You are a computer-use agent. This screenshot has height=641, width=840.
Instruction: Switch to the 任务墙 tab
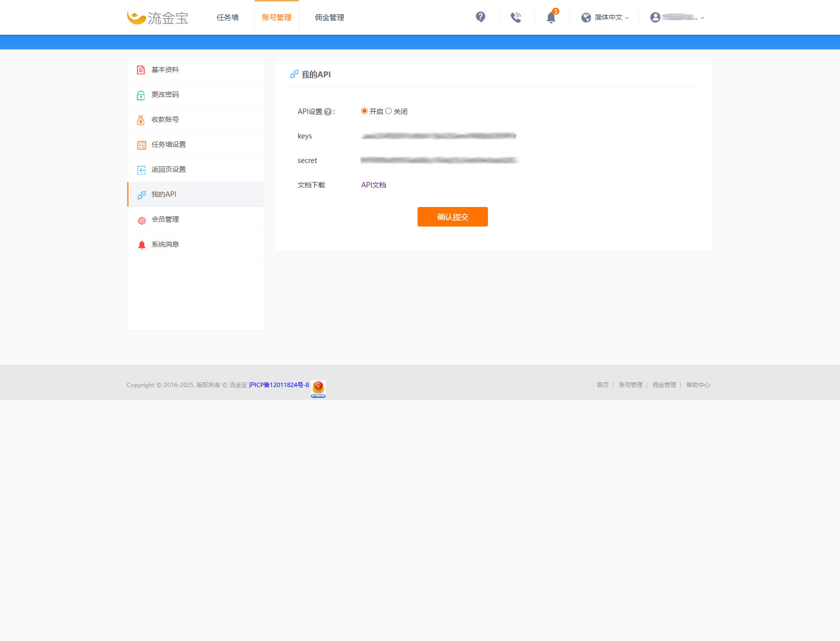(227, 18)
